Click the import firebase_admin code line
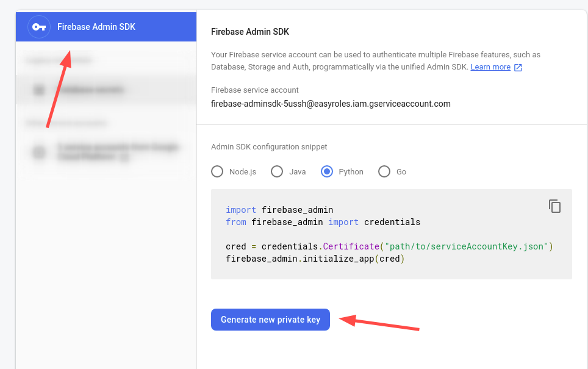 click(279, 210)
